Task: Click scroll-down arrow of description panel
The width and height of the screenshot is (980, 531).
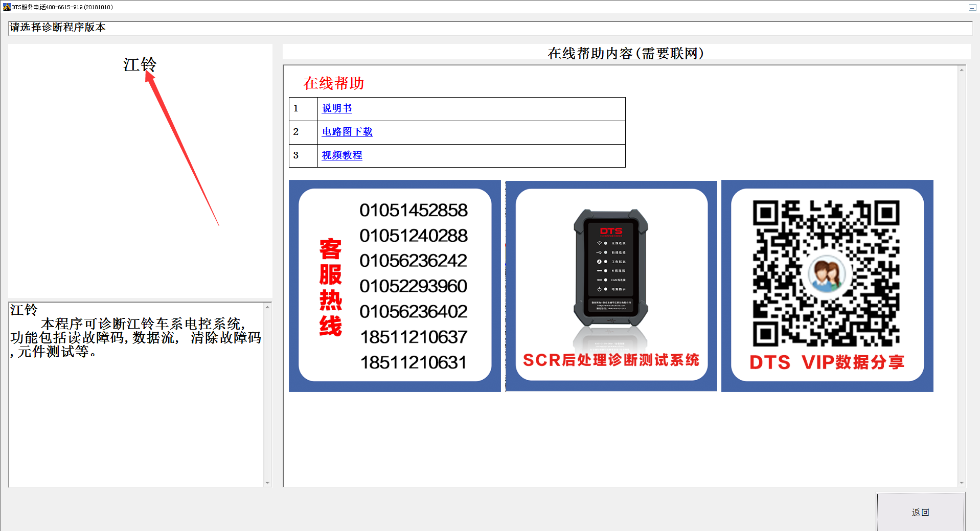Action: coord(267,482)
